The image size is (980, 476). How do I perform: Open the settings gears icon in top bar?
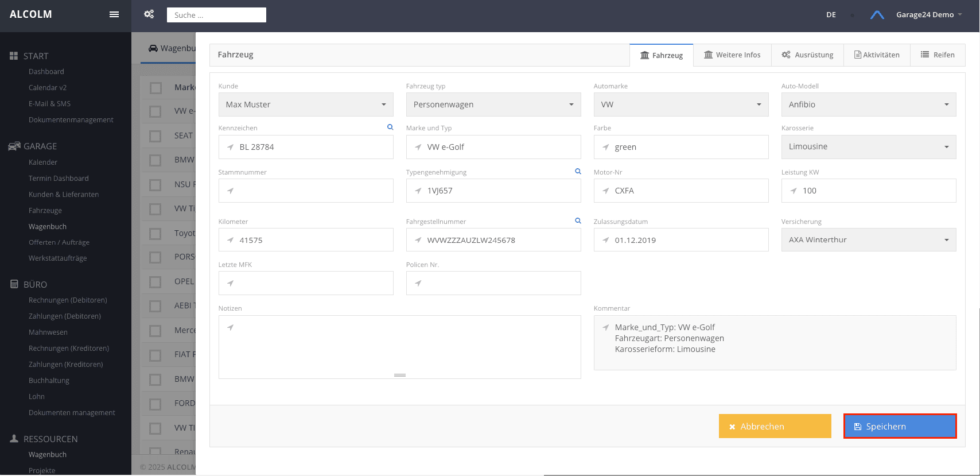tap(149, 14)
